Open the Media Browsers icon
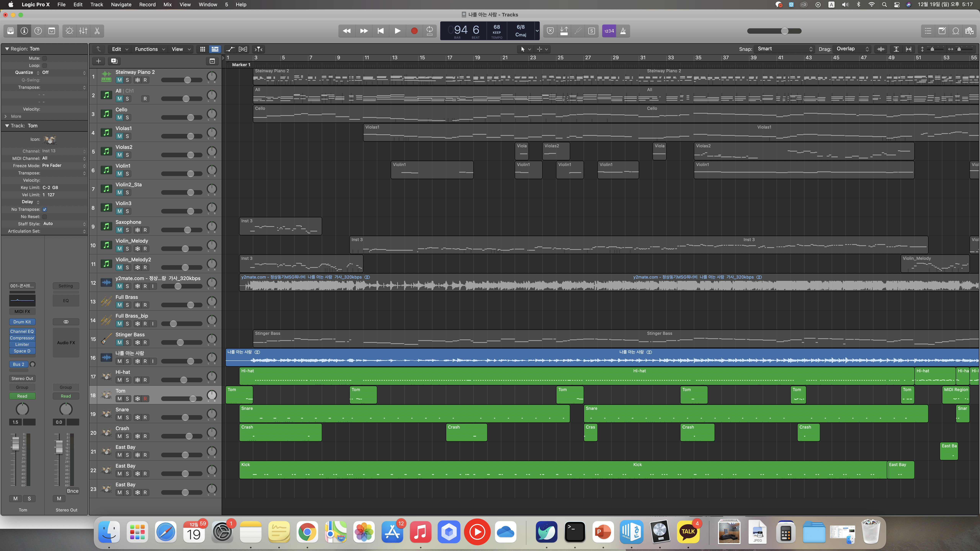This screenshot has width=980, height=551. pos(969,31)
